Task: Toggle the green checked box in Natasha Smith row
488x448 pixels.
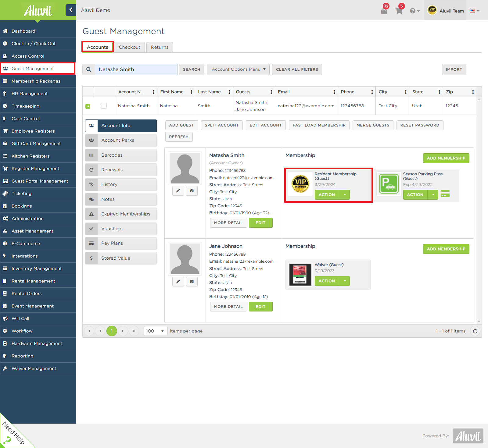Action: [x=88, y=106]
